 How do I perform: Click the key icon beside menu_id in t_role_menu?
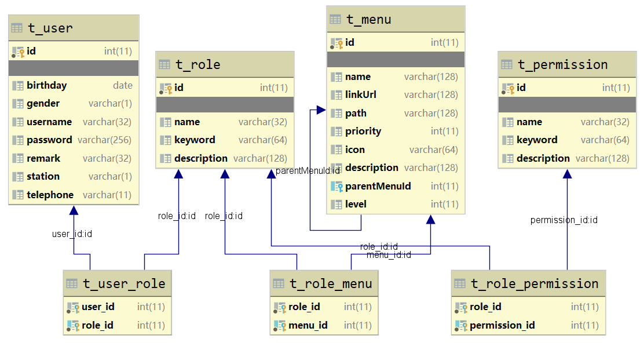279,325
